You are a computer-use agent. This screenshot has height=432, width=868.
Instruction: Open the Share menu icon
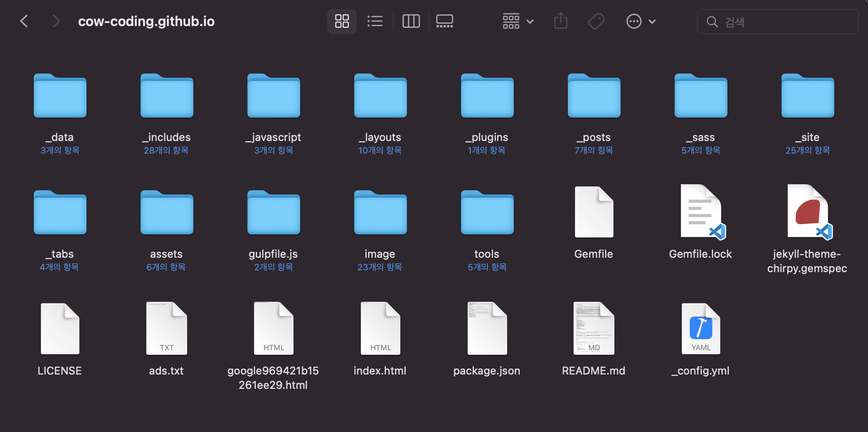[x=561, y=21]
